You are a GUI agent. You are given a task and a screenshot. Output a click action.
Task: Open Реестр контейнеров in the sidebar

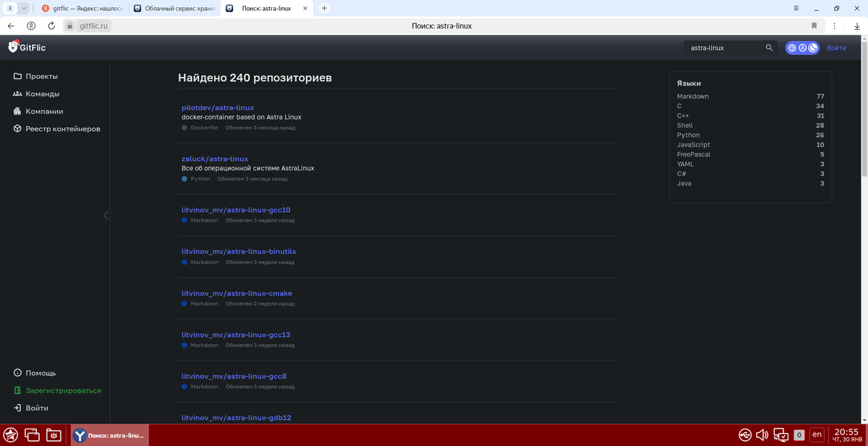click(56, 129)
